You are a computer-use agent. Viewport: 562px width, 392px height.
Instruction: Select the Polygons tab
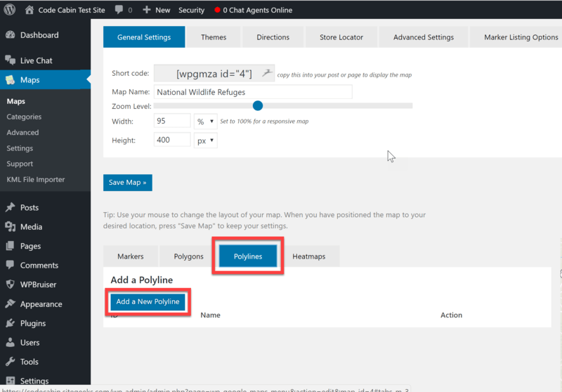188,256
